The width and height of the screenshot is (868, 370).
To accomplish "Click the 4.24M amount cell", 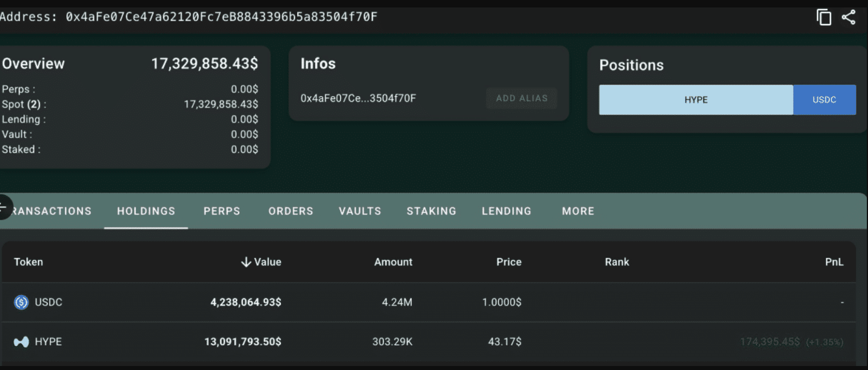I will pos(397,302).
